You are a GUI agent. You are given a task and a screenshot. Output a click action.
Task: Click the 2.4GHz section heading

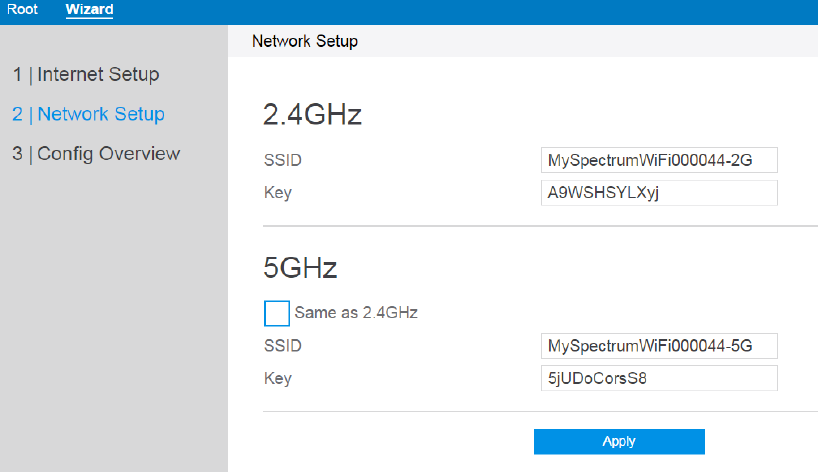[x=312, y=115]
